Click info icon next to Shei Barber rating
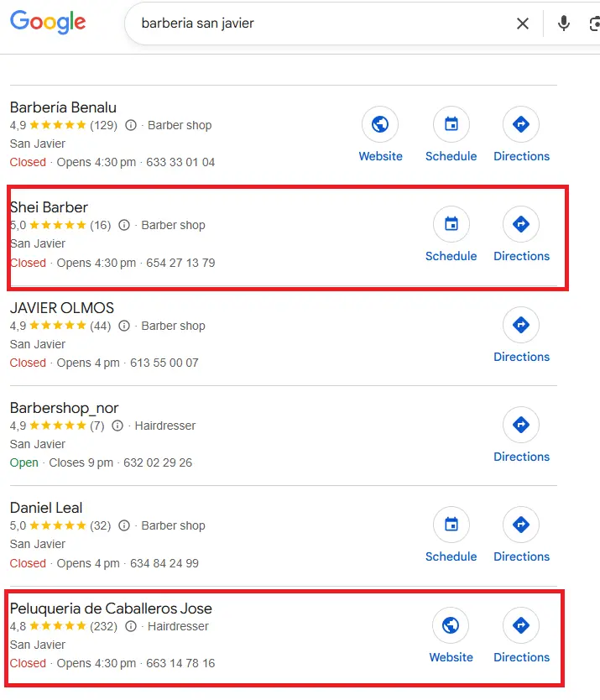The width and height of the screenshot is (600, 700). 123,225
